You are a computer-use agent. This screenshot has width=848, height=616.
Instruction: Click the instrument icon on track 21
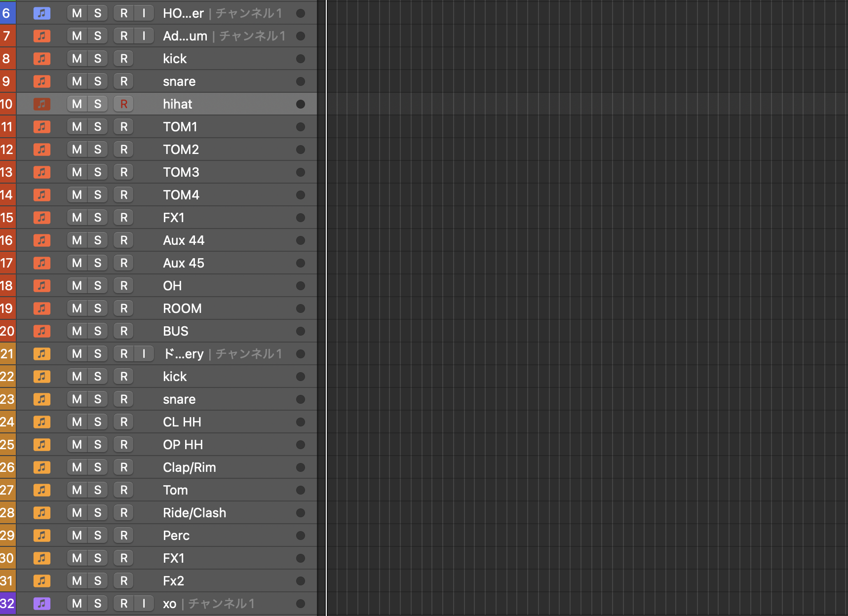[x=42, y=354]
